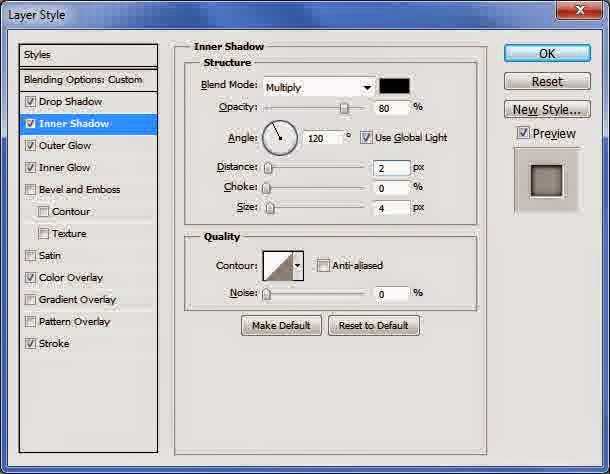Click the Opacity value field
The image size is (610, 474).
[x=392, y=108]
